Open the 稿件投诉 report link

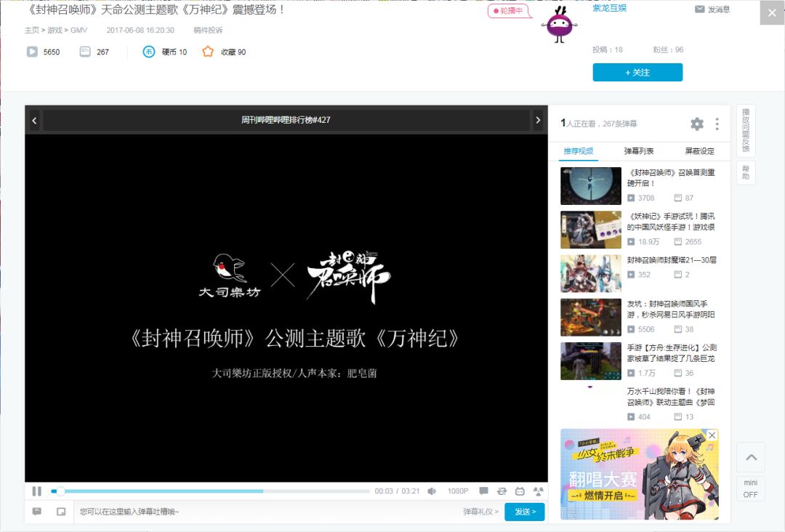click(x=208, y=30)
